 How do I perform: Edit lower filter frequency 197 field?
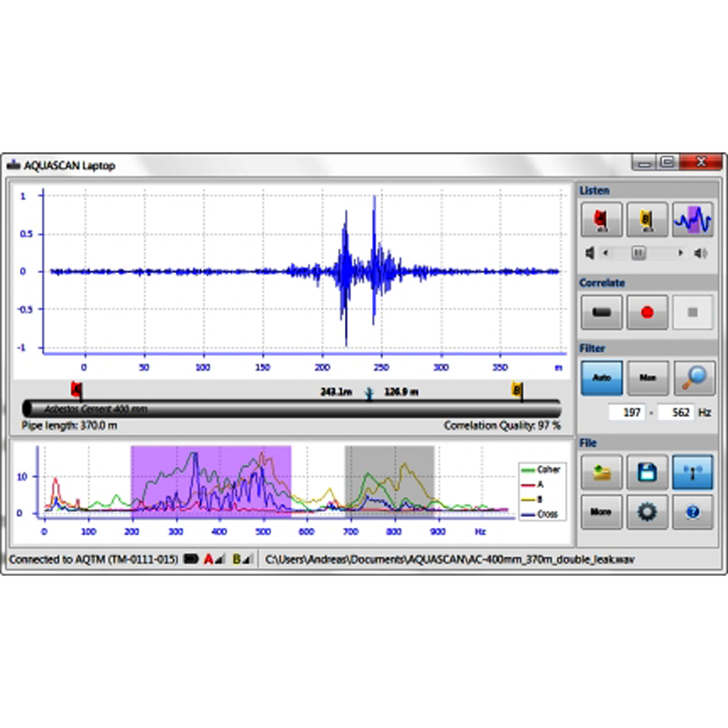tap(627, 412)
